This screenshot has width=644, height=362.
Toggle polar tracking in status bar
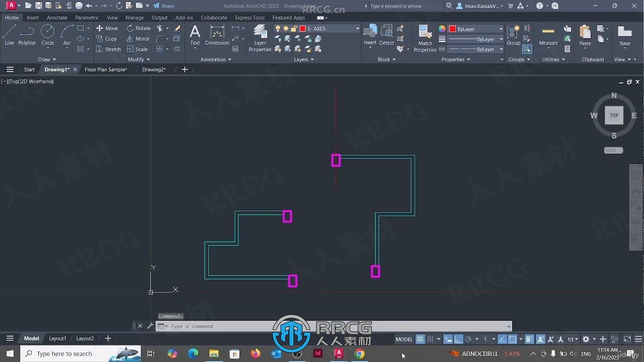[x=468, y=339]
